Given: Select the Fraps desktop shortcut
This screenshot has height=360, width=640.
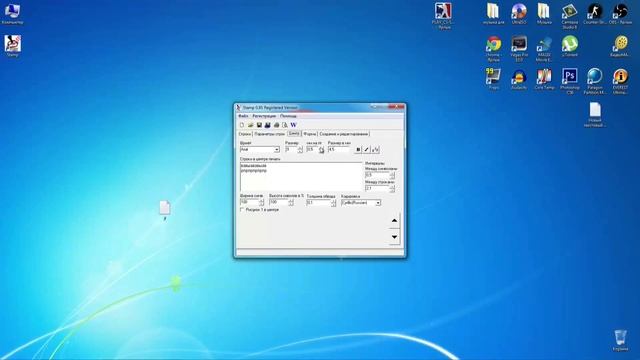Looking at the screenshot, I should (x=493, y=78).
